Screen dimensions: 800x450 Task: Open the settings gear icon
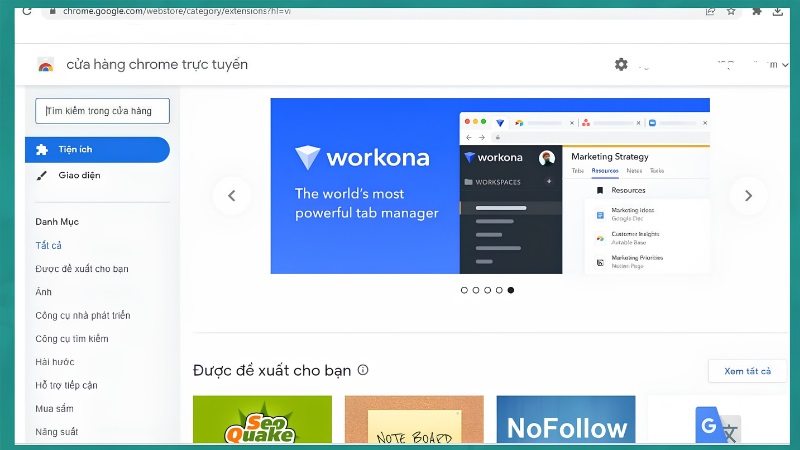point(621,64)
